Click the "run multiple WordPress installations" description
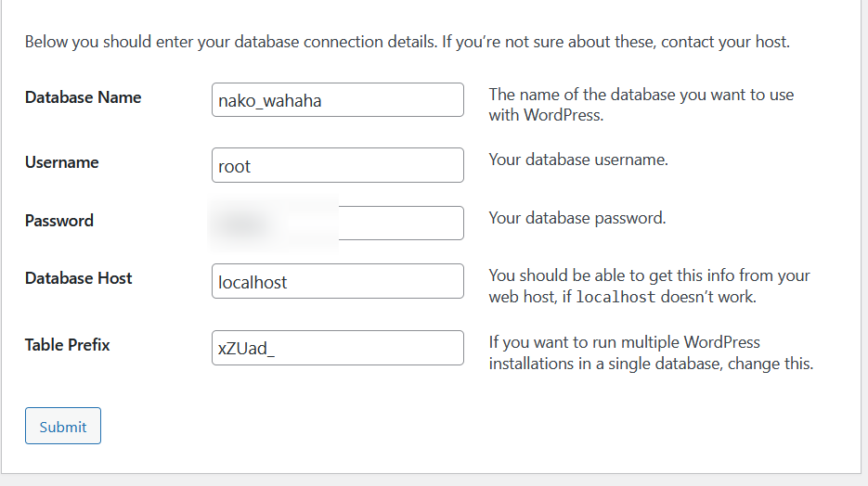Image resolution: width=868 pixels, height=486 pixels. tap(651, 353)
